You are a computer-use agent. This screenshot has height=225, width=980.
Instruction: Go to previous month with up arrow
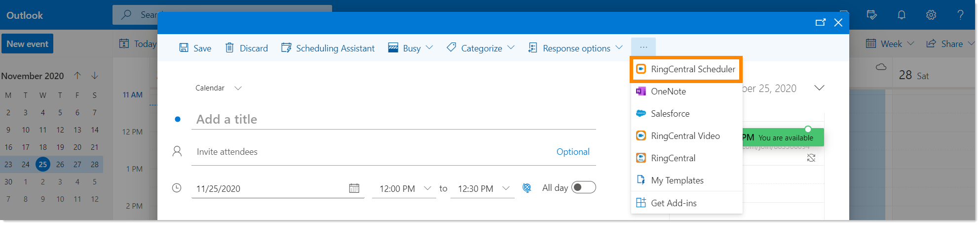[77, 76]
